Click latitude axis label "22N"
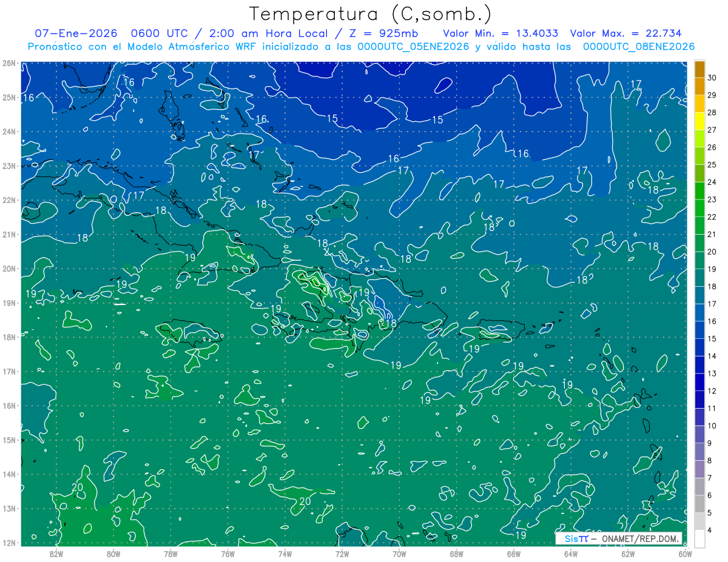The width and height of the screenshot is (728, 562). pos(9,200)
